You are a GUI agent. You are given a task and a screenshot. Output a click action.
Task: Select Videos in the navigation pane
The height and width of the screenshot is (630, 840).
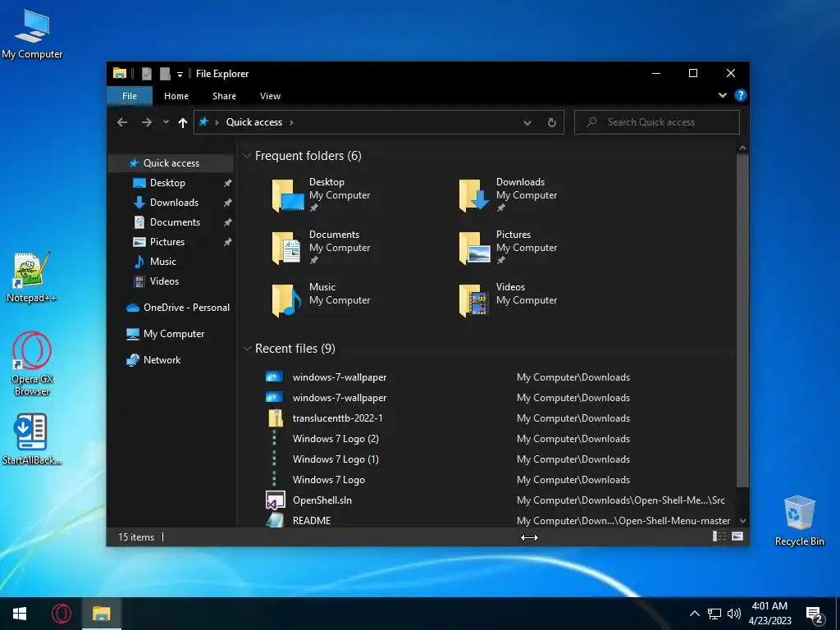[164, 281]
